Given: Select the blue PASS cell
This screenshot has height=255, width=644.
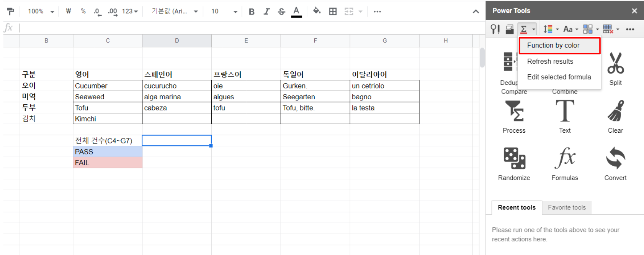Looking at the screenshot, I should click(x=108, y=152).
